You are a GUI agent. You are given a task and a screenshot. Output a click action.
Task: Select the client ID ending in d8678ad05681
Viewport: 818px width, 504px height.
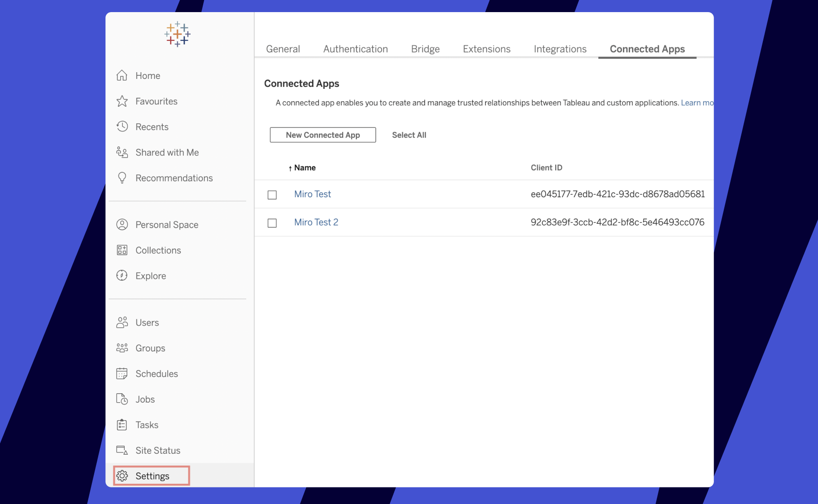pos(618,194)
